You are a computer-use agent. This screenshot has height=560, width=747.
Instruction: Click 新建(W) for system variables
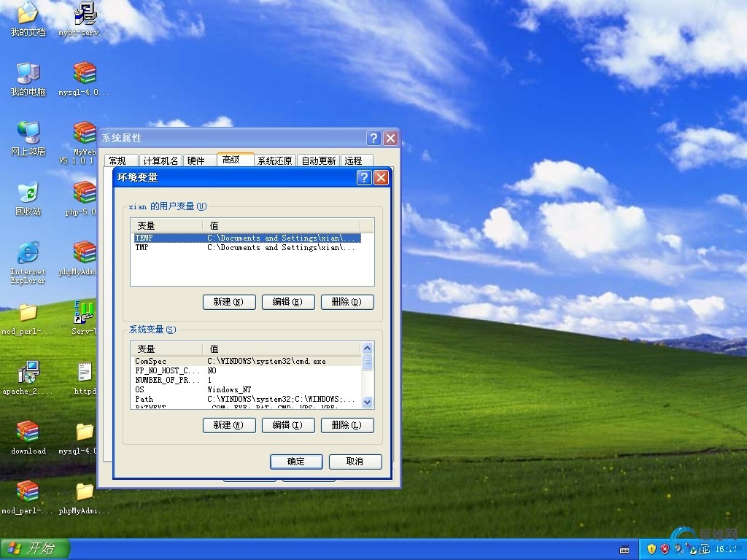229,425
